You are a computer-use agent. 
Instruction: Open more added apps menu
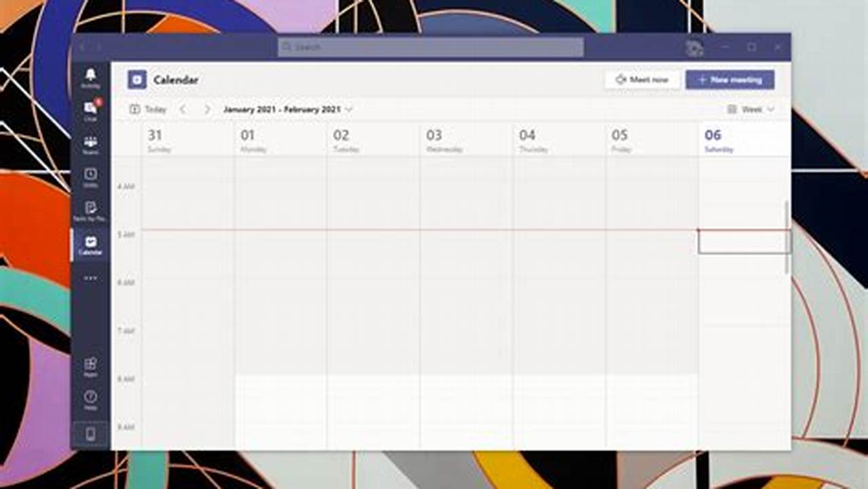(90, 278)
